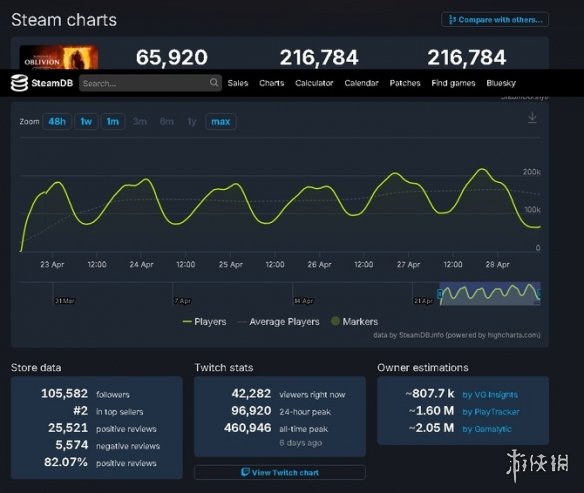The height and width of the screenshot is (493, 584).
Task: Click the SteamDB database logo icon
Action: (x=19, y=83)
